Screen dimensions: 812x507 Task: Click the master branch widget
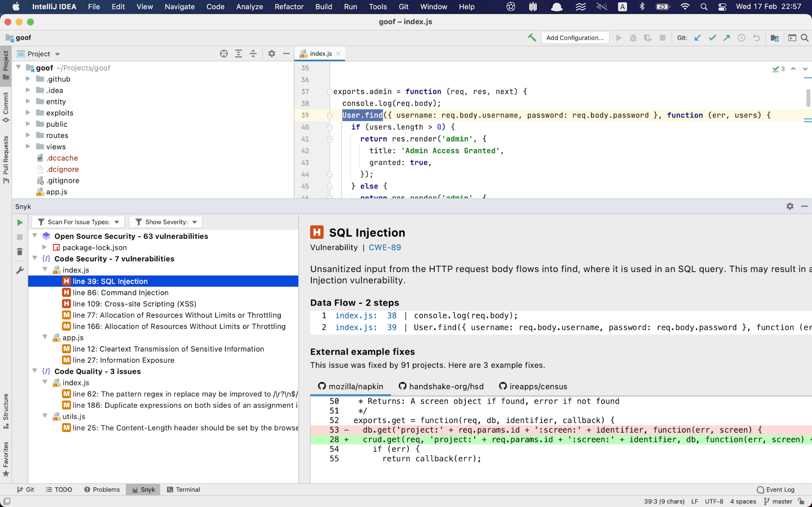(782, 501)
